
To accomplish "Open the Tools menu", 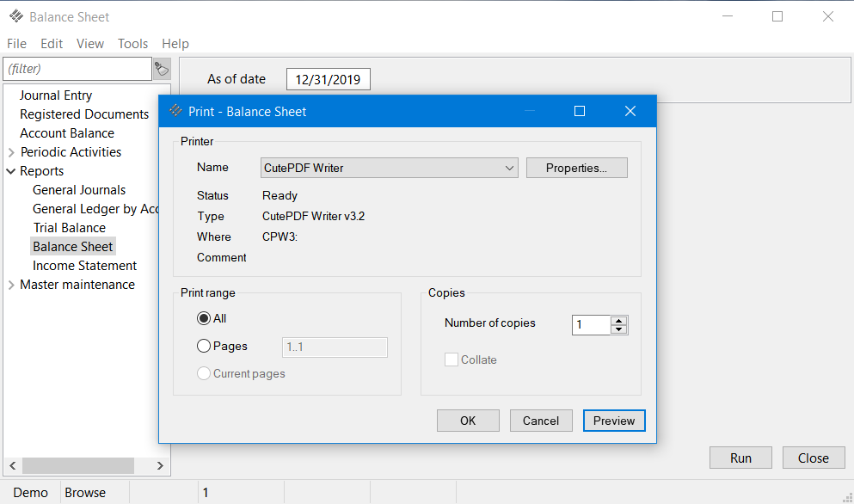I will point(132,44).
